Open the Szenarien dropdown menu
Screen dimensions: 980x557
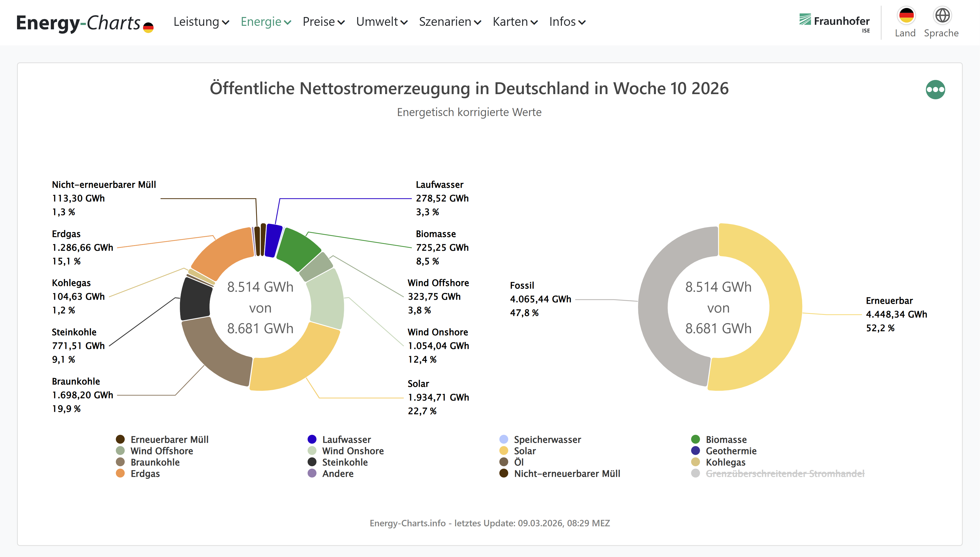(x=449, y=22)
